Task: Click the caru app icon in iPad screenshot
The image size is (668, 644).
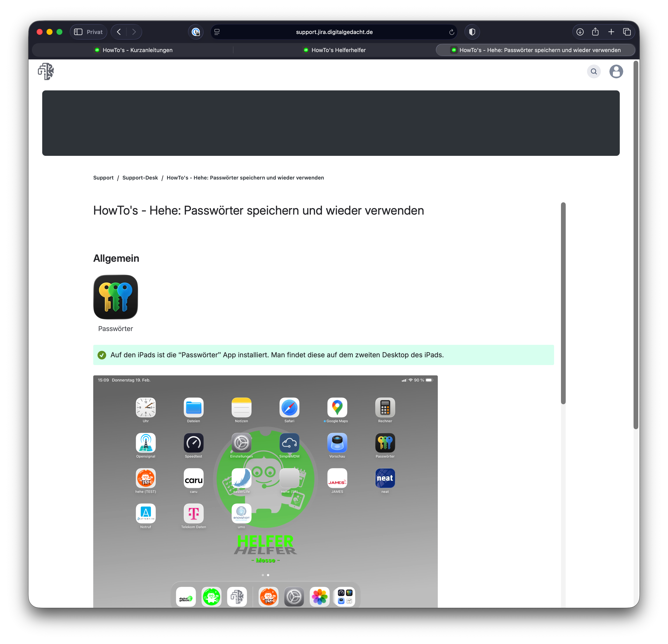Action: (x=194, y=478)
